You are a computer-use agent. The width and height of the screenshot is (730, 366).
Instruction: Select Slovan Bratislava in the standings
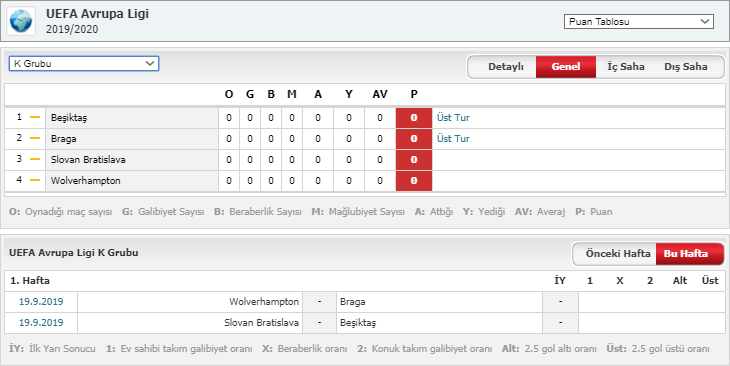(x=88, y=160)
